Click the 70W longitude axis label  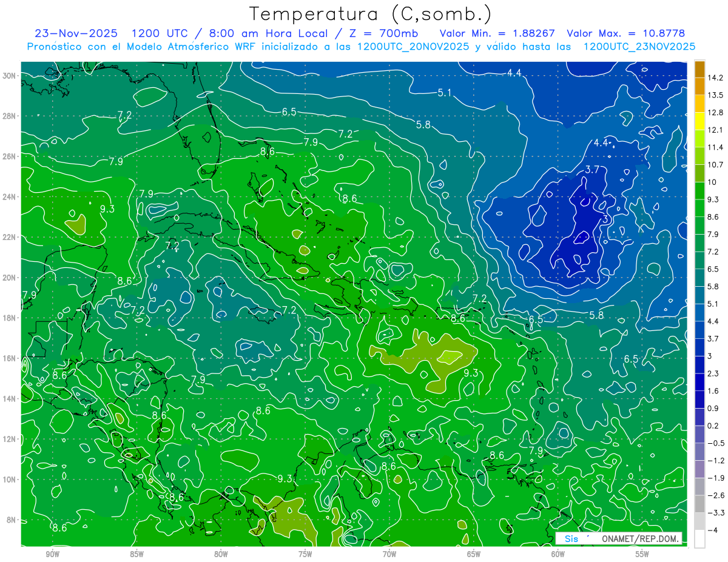[389, 554]
